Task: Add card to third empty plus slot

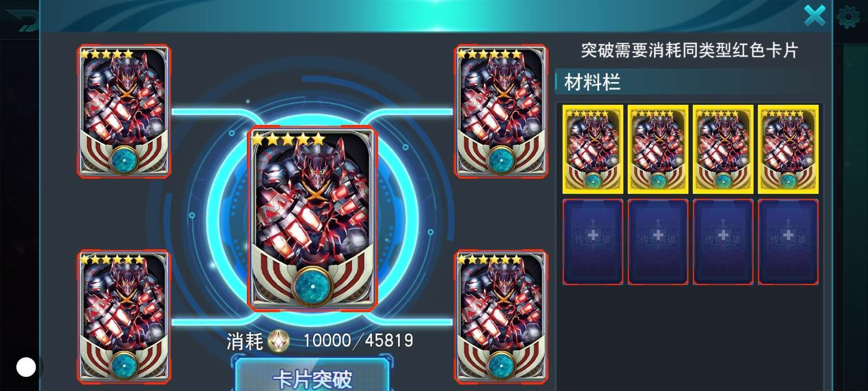Action: coord(723,242)
